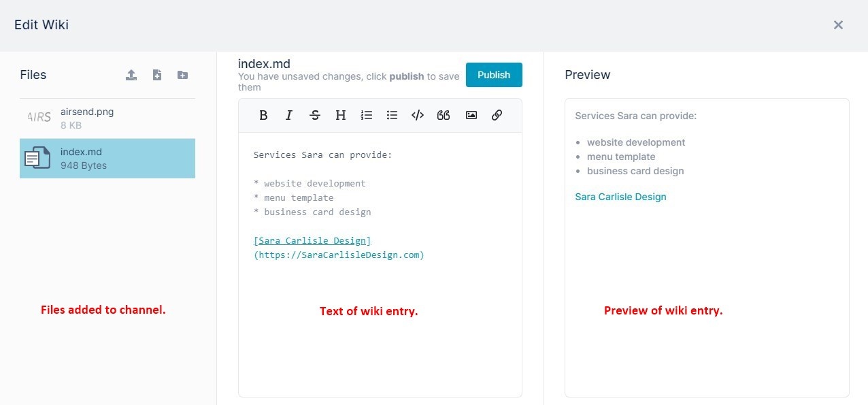Insert an image into wiki
Image resolution: width=868 pixels, height=405 pixels.
click(x=471, y=115)
